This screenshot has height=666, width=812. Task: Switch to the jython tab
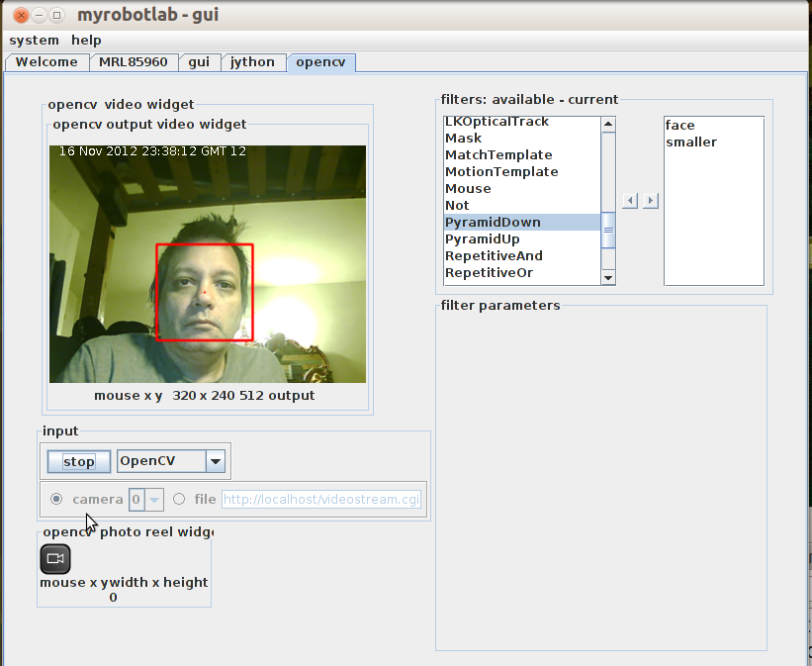[252, 62]
